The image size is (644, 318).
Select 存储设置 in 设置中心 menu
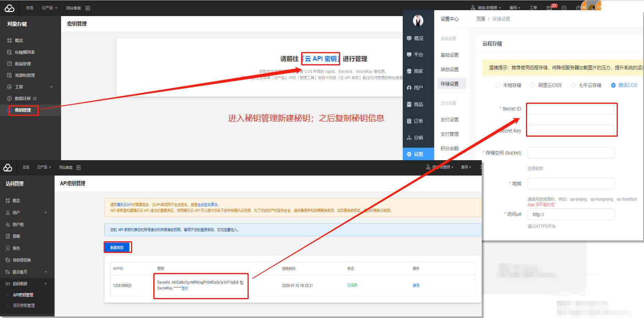point(452,84)
